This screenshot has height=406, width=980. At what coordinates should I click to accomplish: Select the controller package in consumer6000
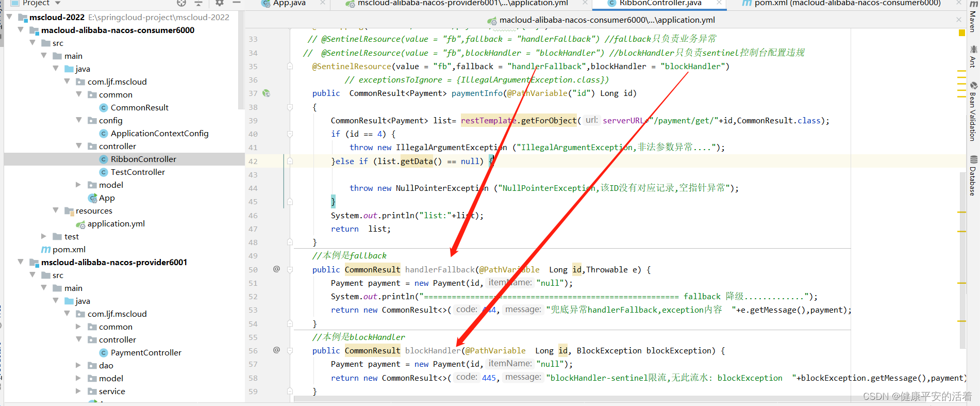118,146
